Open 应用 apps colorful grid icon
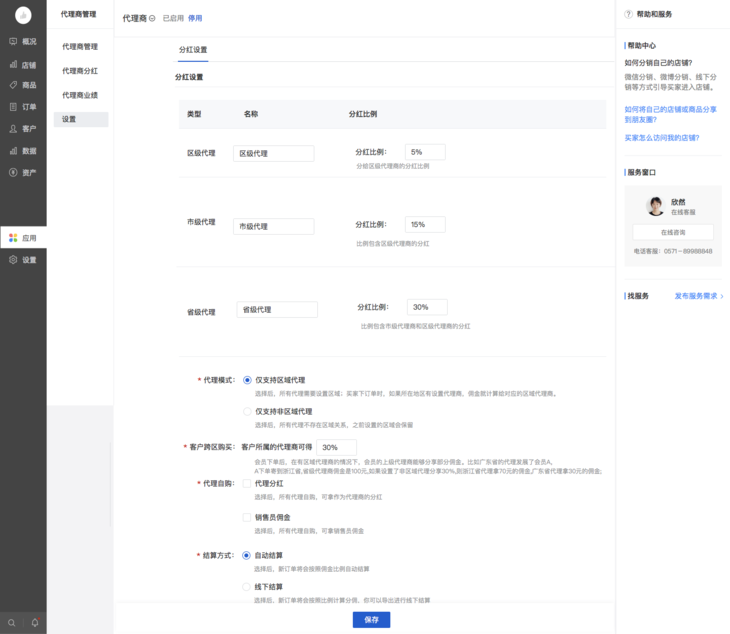Screen dimensions: 730x634 (x=13, y=238)
